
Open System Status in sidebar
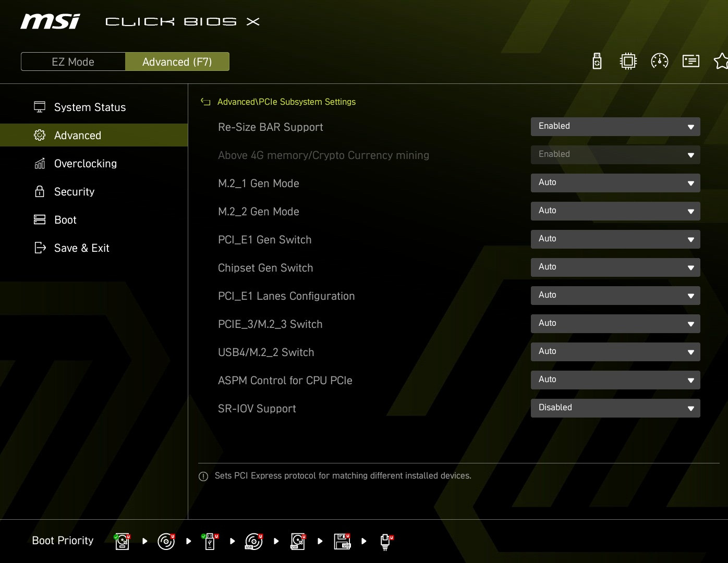click(x=94, y=107)
